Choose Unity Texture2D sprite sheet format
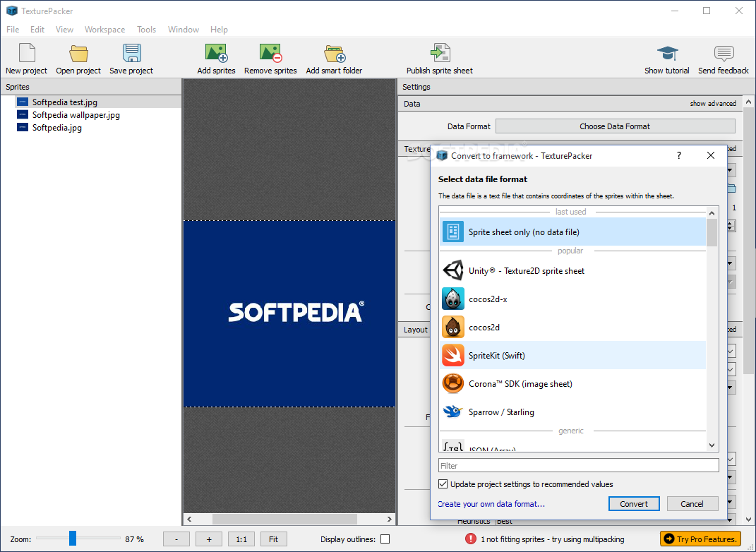Image resolution: width=756 pixels, height=552 pixels. tap(572, 271)
